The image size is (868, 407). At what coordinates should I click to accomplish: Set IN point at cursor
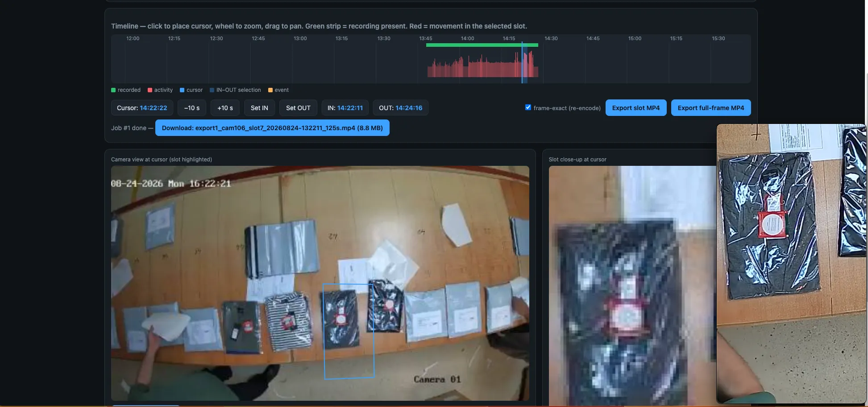pyautogui.click(x=259, y=108)
